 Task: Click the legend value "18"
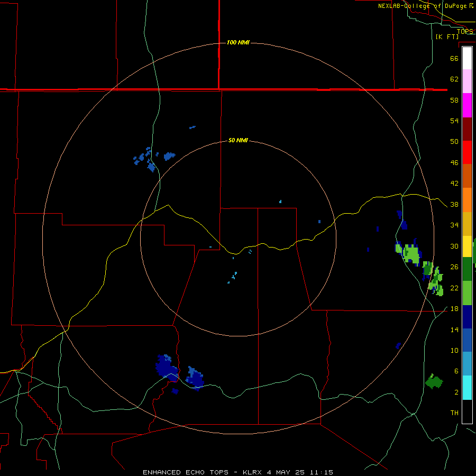tap(454, 309)
